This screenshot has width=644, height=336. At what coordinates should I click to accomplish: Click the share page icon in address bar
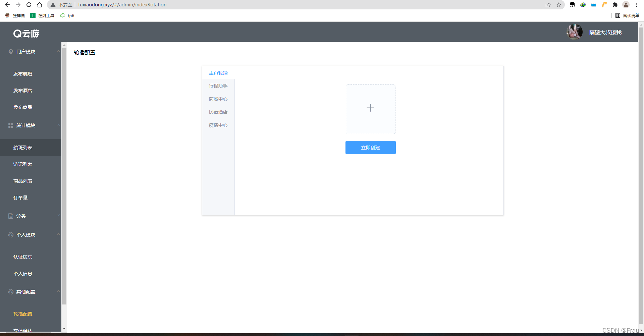coord(548,5)
